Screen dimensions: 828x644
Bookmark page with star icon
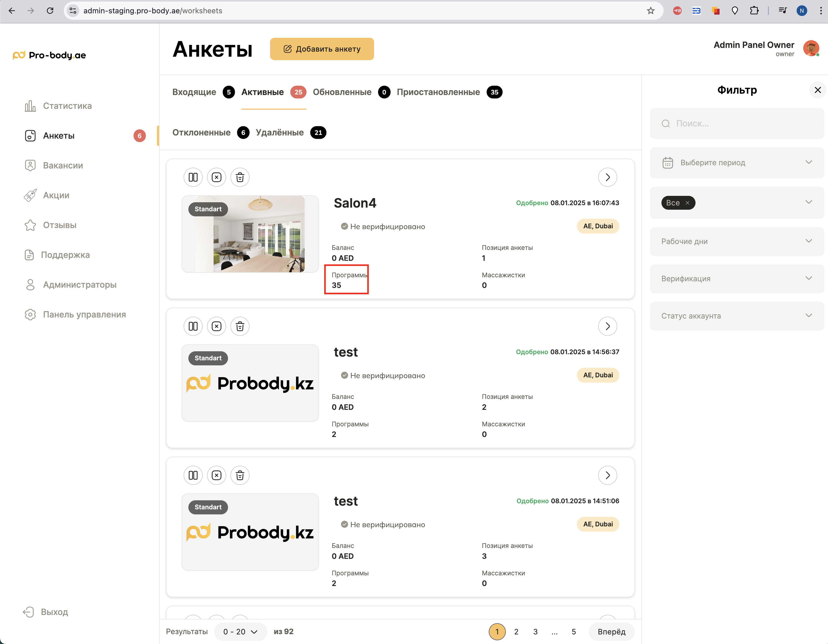coord(651,11)
